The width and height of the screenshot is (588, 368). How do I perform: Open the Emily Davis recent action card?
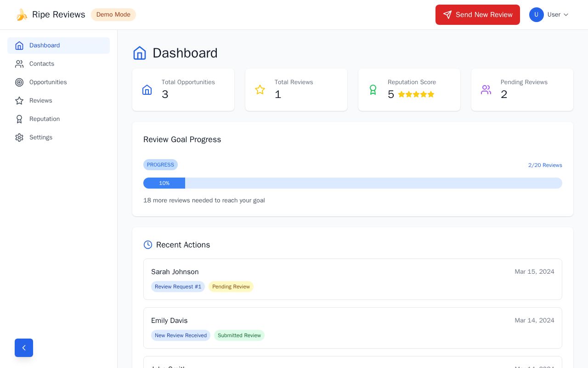tap(353, 328)
